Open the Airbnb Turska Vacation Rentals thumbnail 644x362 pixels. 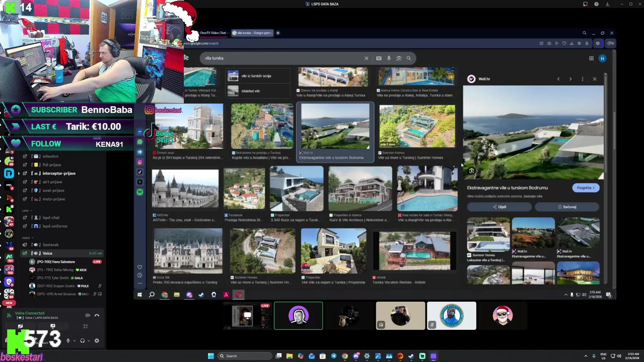click(x=414, y=251)
